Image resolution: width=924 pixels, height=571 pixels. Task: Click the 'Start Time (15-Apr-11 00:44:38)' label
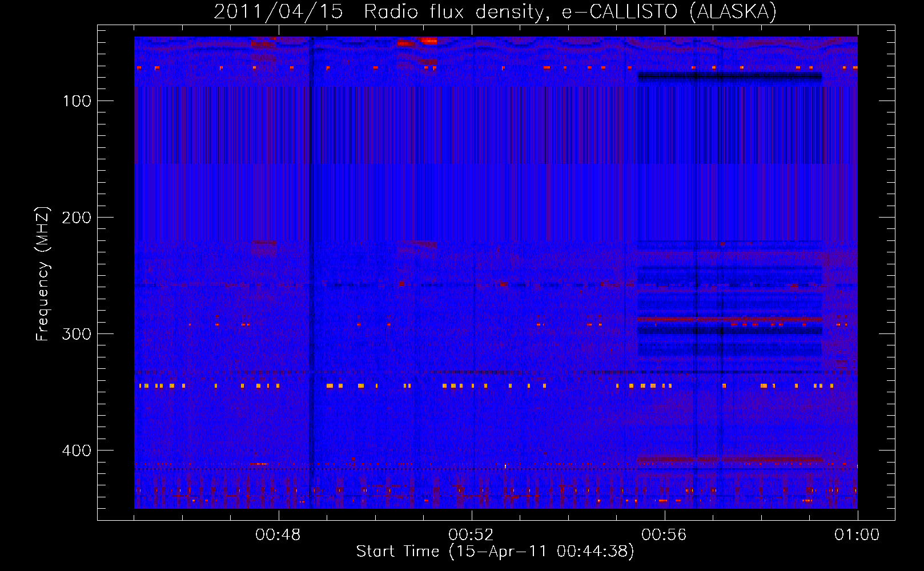coord(495,552)
